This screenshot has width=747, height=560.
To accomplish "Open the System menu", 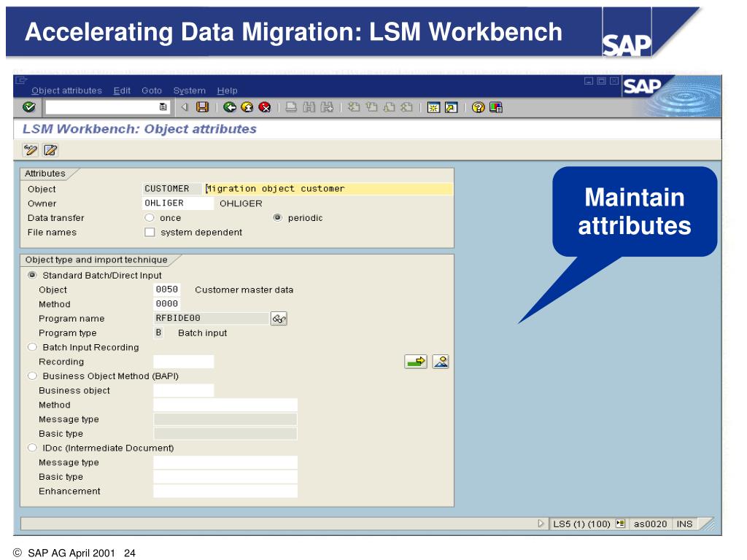I will coord(189,90).
